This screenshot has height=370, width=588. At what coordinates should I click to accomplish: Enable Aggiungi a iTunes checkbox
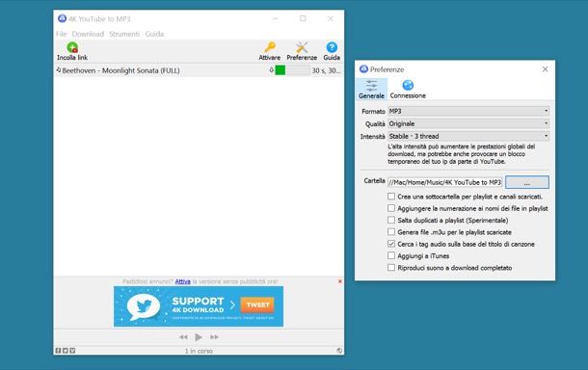[x=391, y=255]
